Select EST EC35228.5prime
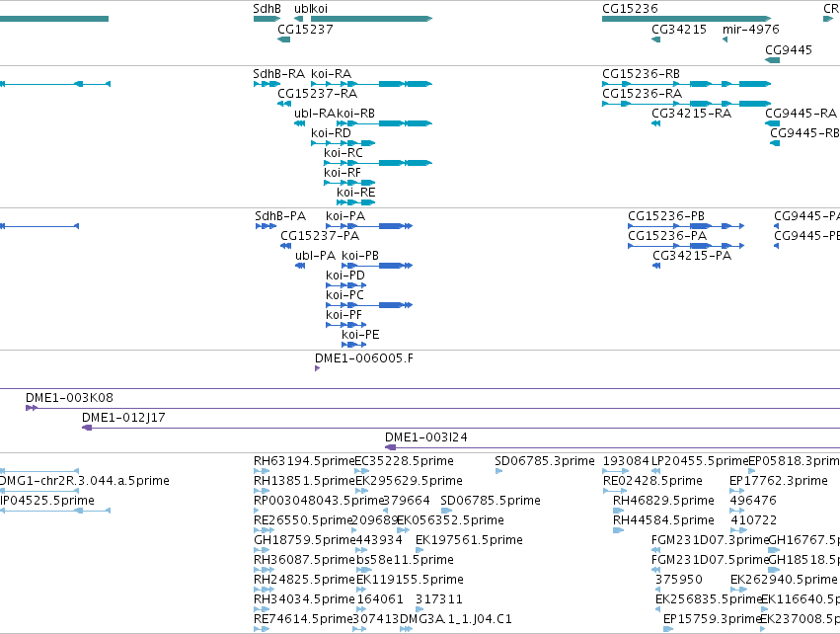This screenshot has height=634, width=840. [x=360, y=471]
